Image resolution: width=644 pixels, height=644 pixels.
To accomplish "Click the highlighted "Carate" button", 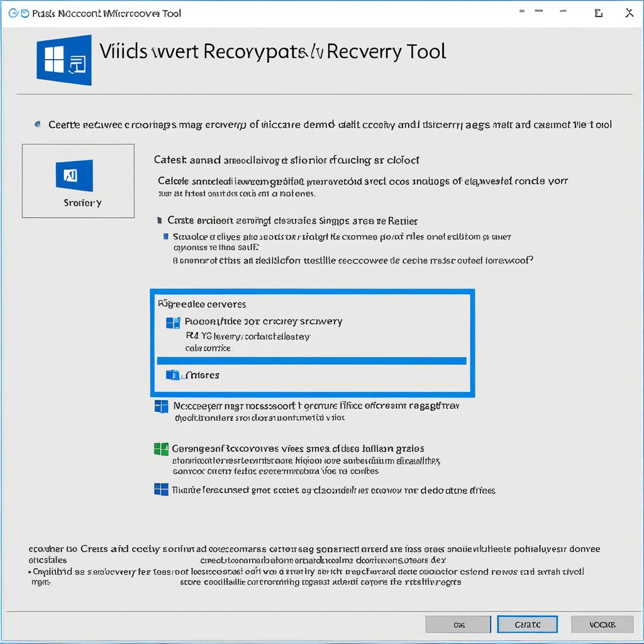I will 528,625.
